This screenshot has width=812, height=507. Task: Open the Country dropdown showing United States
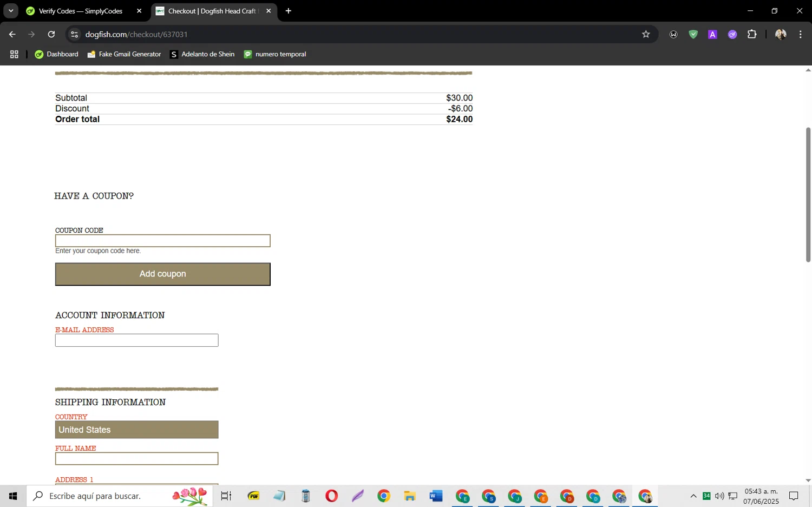(x=137, y=430)
